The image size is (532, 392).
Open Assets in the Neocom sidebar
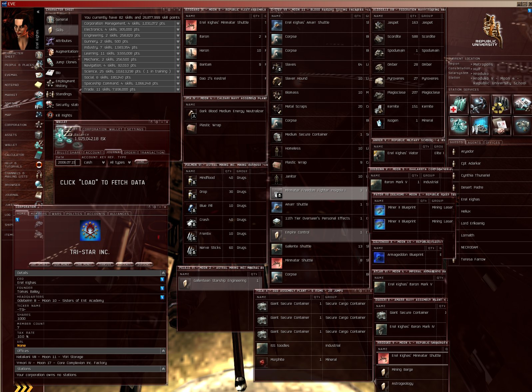pyautogui.click(x=23, y=135)
